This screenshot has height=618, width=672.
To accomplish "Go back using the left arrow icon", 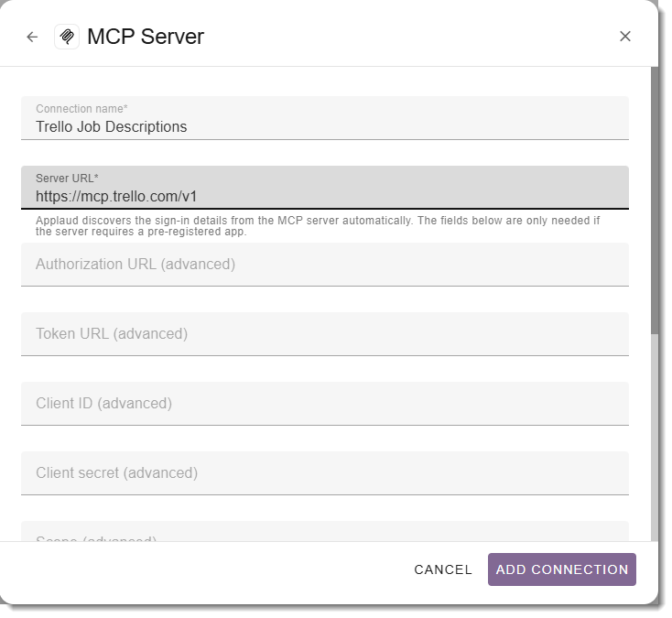I will [x=32, y=37].
